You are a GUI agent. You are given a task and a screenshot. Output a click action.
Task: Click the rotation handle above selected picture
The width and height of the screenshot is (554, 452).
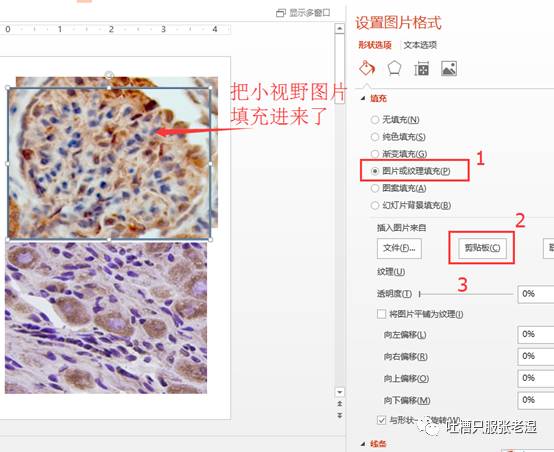click(109, 75)
